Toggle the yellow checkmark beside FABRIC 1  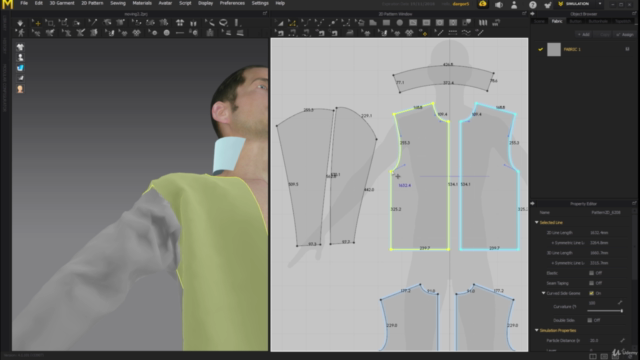[x=540, y=49]
